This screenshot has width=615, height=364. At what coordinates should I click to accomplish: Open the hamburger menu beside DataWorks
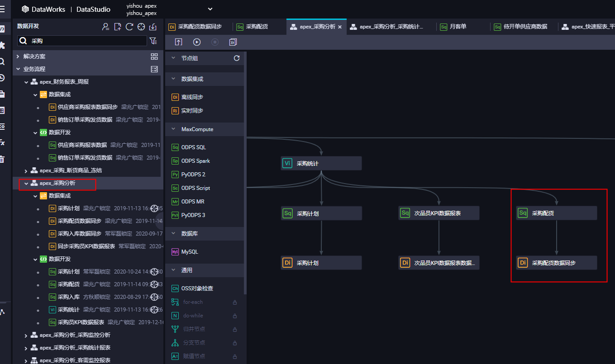tap(2, 9)
